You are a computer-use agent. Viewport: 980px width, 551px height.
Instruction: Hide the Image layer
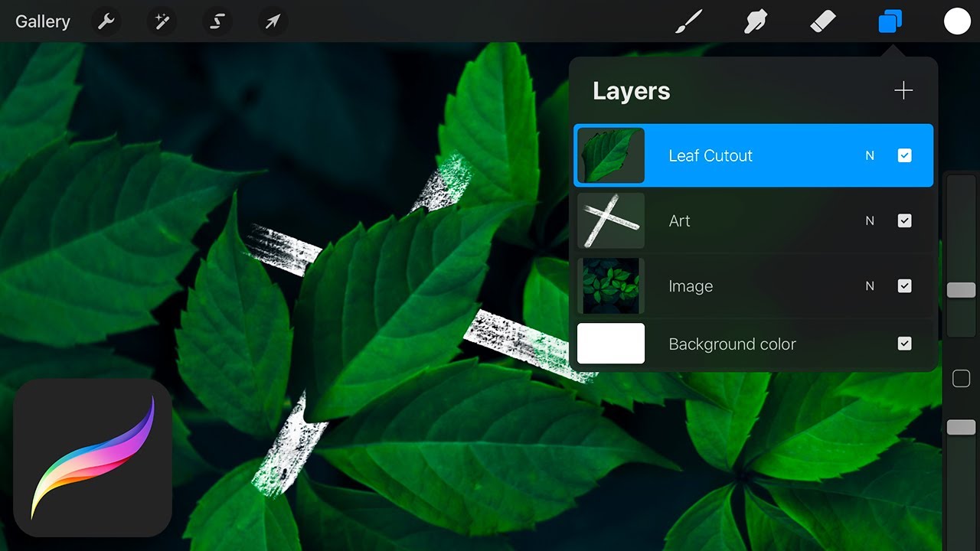click(x=904, y=285)
